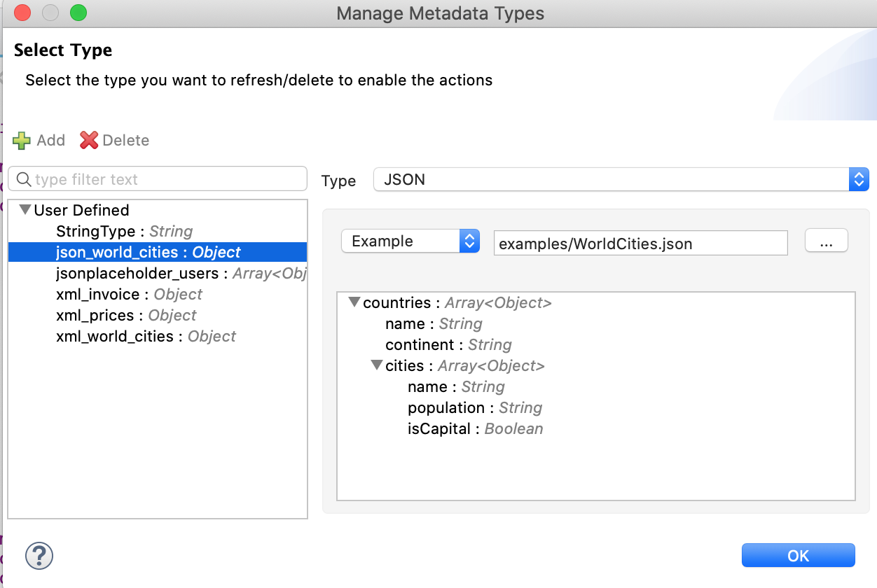877x588 pixels.
Task: Open the Type JSON dropdown
Action: [x=621, y=180]
